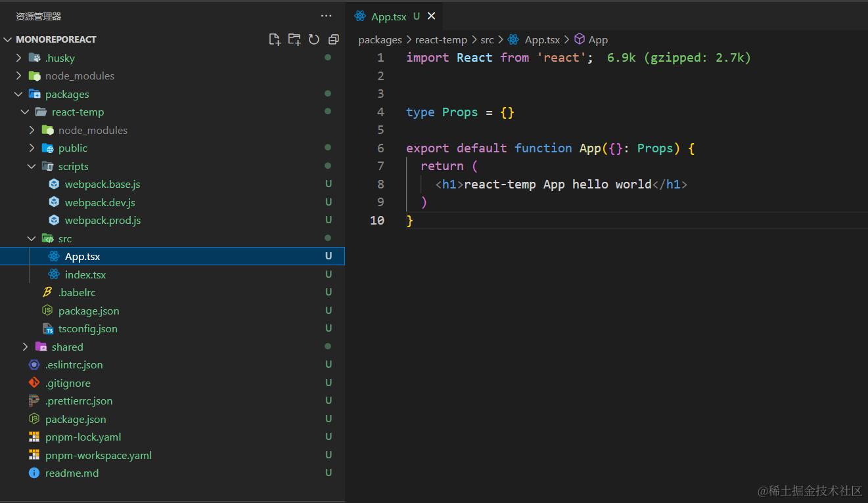The image size is (868, 503).
Task: Click 'react-temp' in the editor breadcrumb
Action: (x=441, y=40)
